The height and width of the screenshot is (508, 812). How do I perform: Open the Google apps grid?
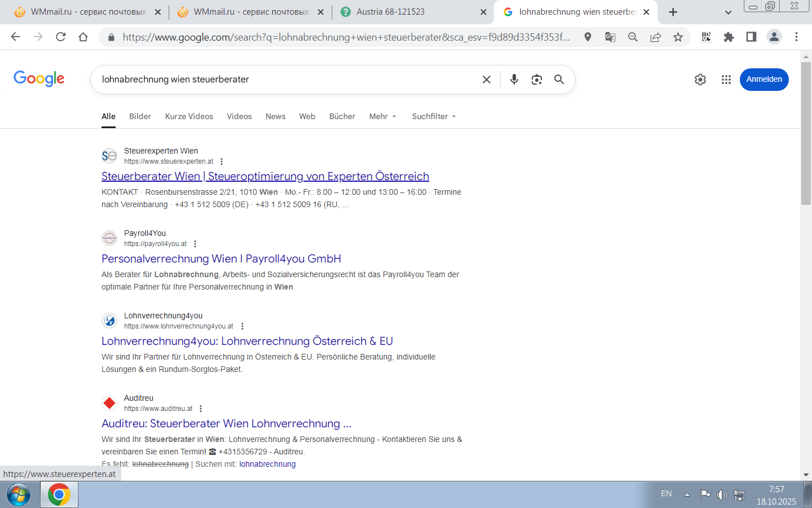coord(726,80)
